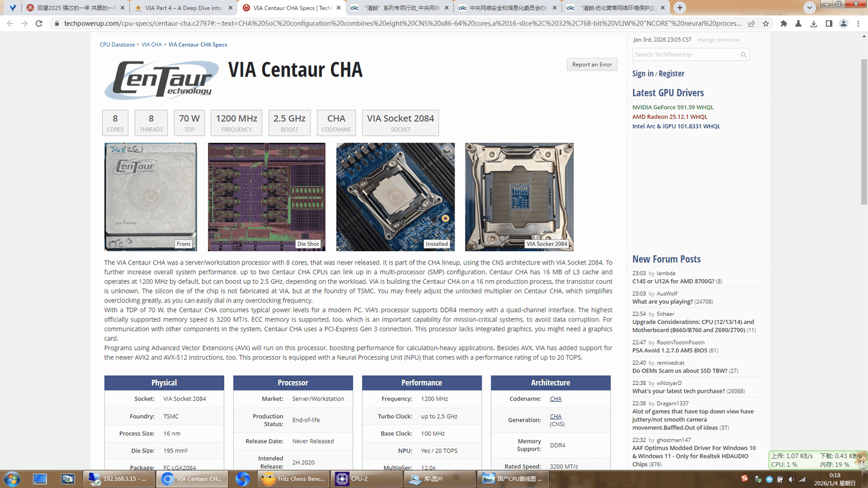View the Die Shot thumbnail image
Viewport: 868px width, 488px height.
click(x=266, y=196)
